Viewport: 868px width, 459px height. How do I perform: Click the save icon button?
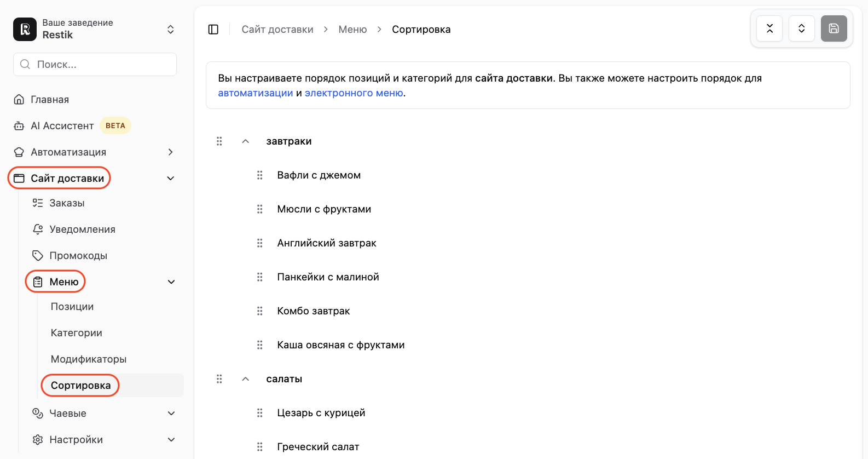point(834,28)
